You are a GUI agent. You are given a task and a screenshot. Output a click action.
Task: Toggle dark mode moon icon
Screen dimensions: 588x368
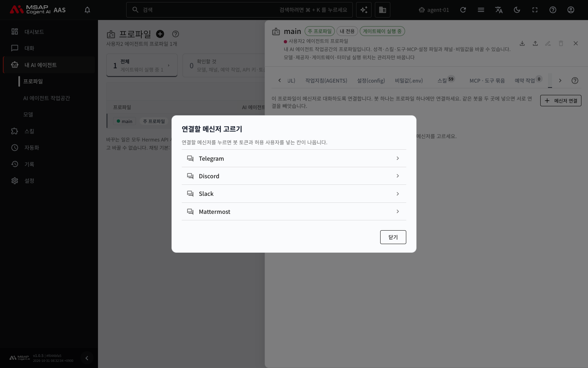517,10
